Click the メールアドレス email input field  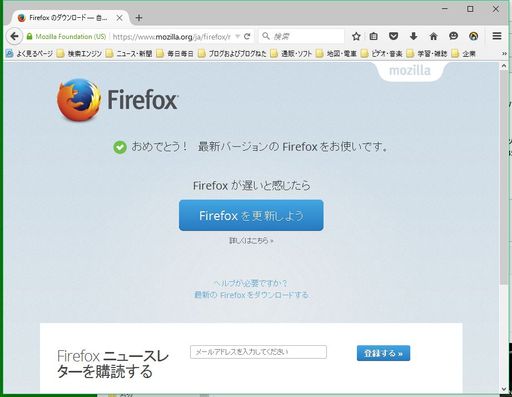pos(258,352)
